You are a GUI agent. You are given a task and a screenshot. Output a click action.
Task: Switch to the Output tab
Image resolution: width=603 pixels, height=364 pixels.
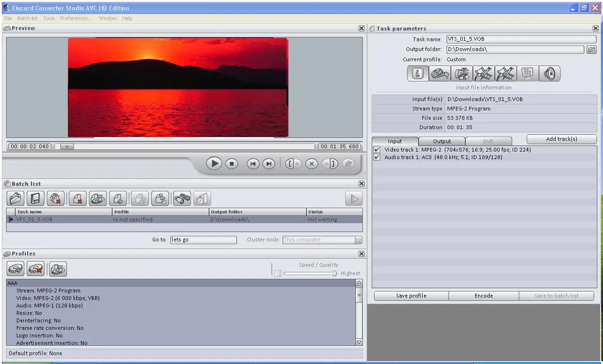click(442, 141)
